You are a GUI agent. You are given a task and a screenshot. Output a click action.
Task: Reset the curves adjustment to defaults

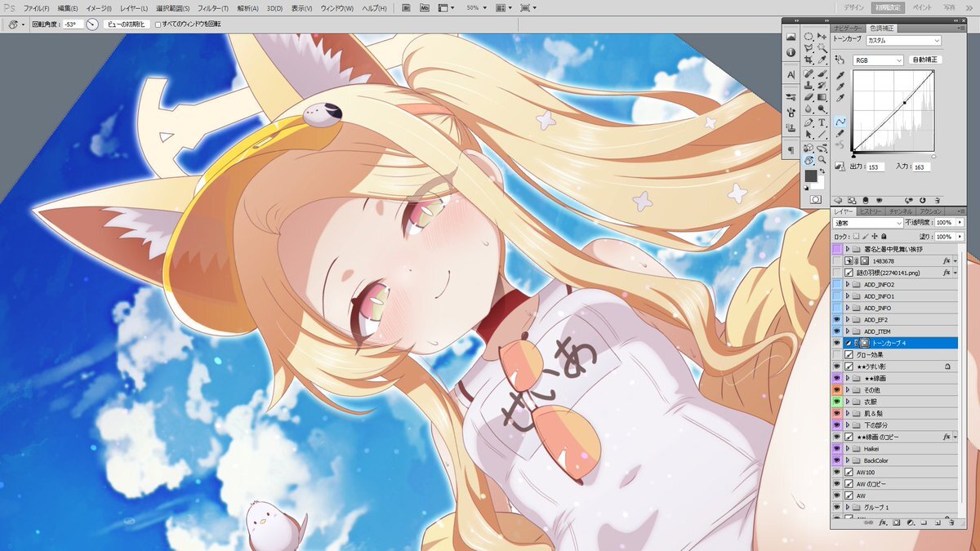pyautogui.click(x=922, y=199)
